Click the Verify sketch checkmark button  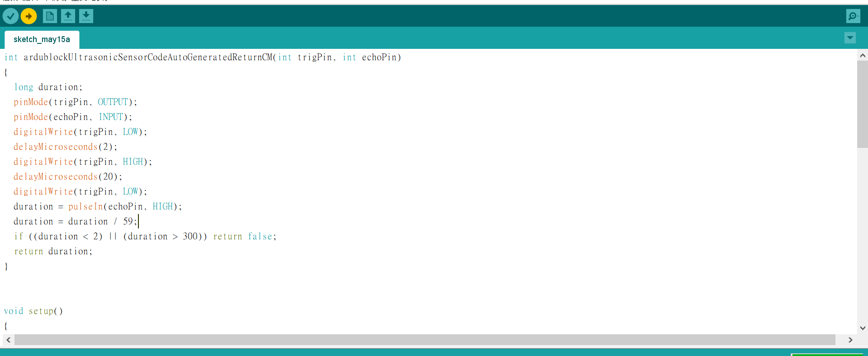point(10,16)
